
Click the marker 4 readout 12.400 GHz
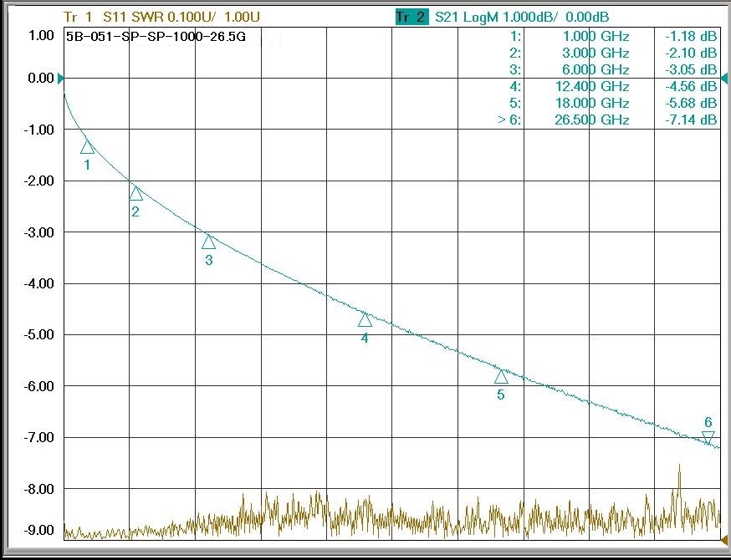[592, 87]
